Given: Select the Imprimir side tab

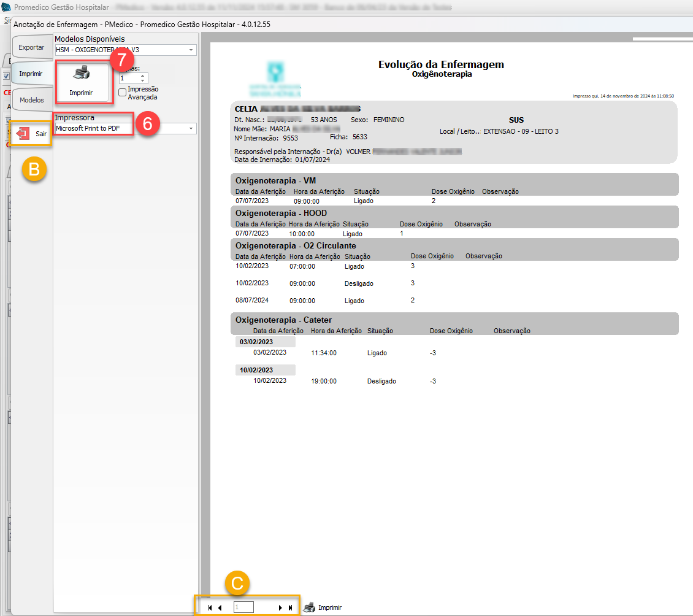Looking at the screenshot, I should click(x=31, y=74).
